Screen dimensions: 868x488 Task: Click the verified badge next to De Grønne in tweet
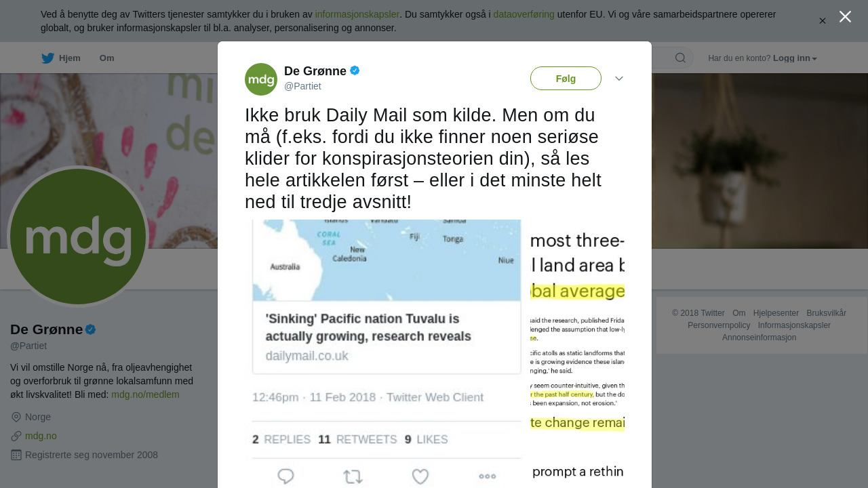pos(355,70)
